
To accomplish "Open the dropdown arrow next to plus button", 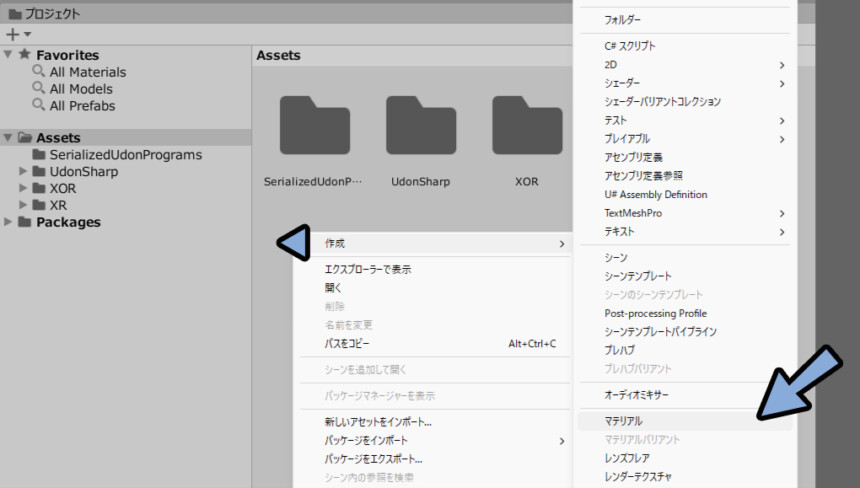I will point(27,35).
